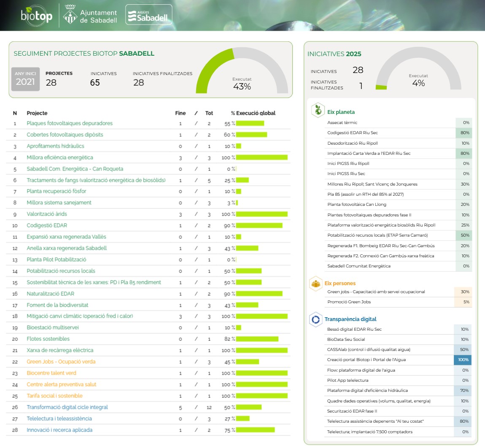Click the Transparència digital circle icon

[x=316, y=319]
